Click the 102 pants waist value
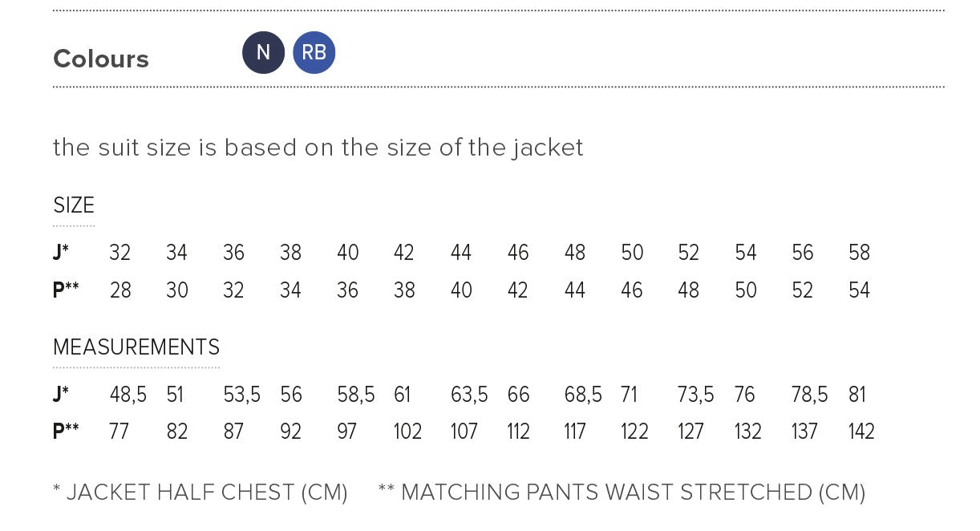 coord(407,432)
